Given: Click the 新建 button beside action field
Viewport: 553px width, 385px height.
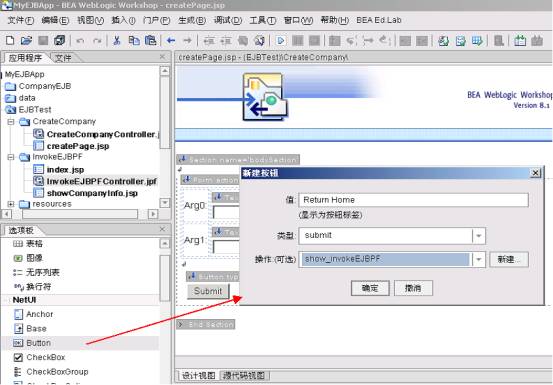Looking at the screenshot, I should 509,259.
